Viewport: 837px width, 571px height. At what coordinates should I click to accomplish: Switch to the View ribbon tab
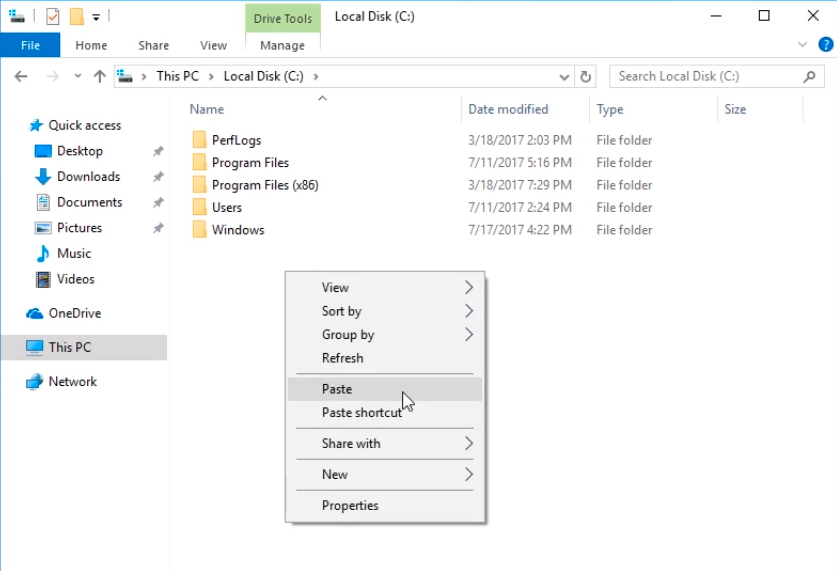(x=214, y=45)
